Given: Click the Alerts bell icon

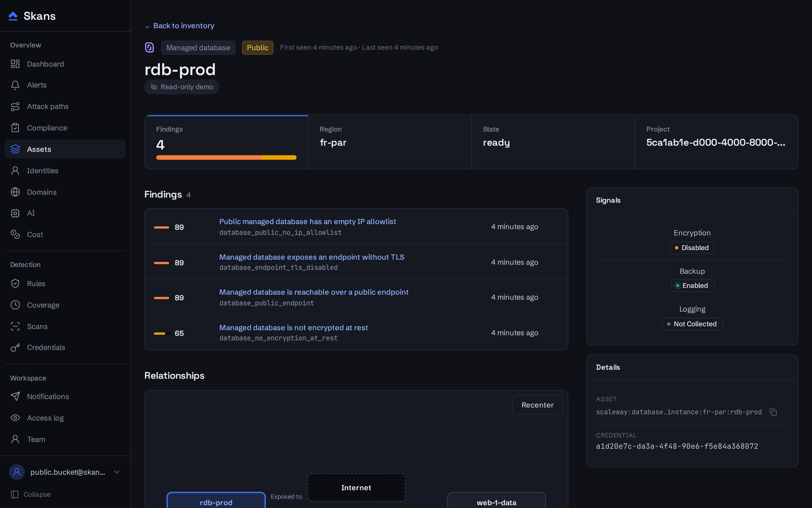Looking at the screenshot, I should (15, 85).
